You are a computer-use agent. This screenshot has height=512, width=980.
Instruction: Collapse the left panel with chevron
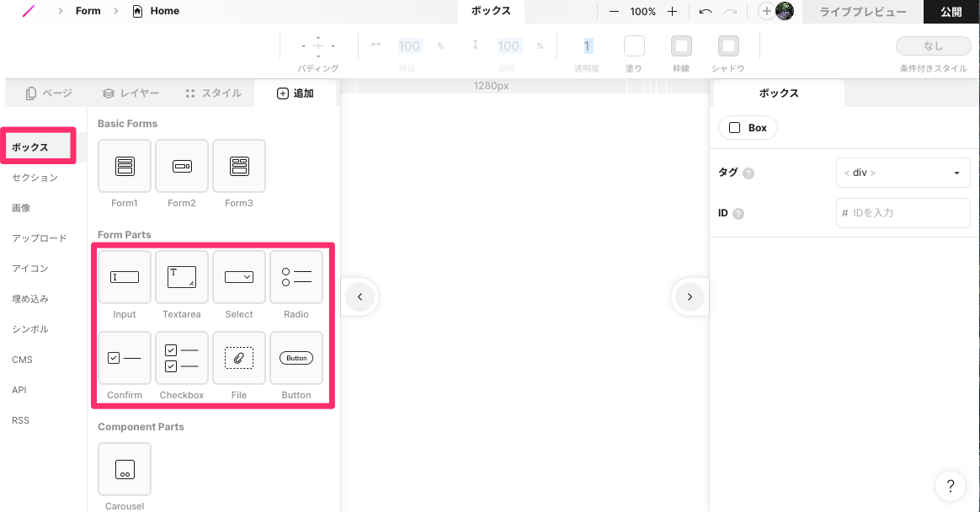click(360, 296)
